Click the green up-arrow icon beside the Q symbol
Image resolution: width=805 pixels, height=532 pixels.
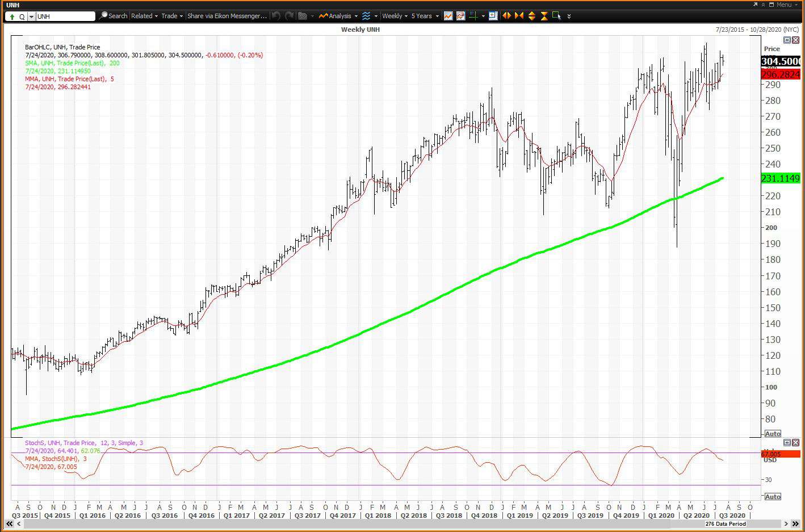coord(12,16)
